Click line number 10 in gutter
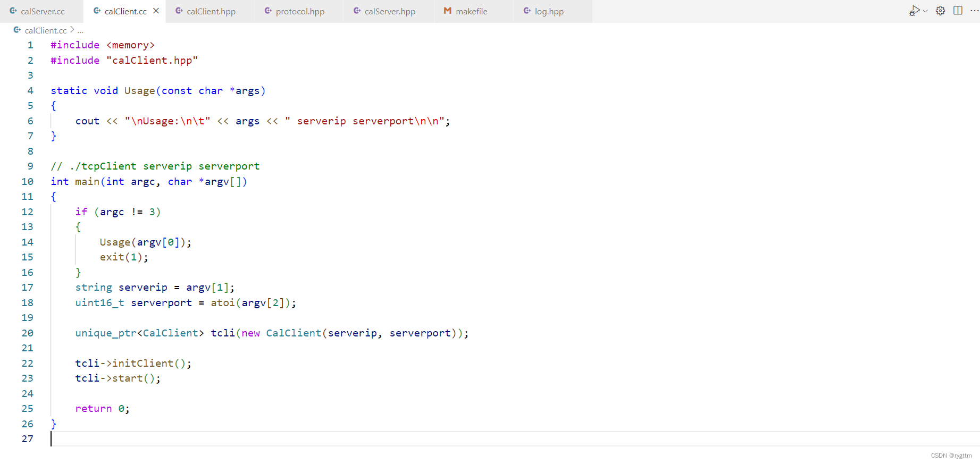Viewport: 980px width, 464px height. pyautogui.click(x=28, y=182)
